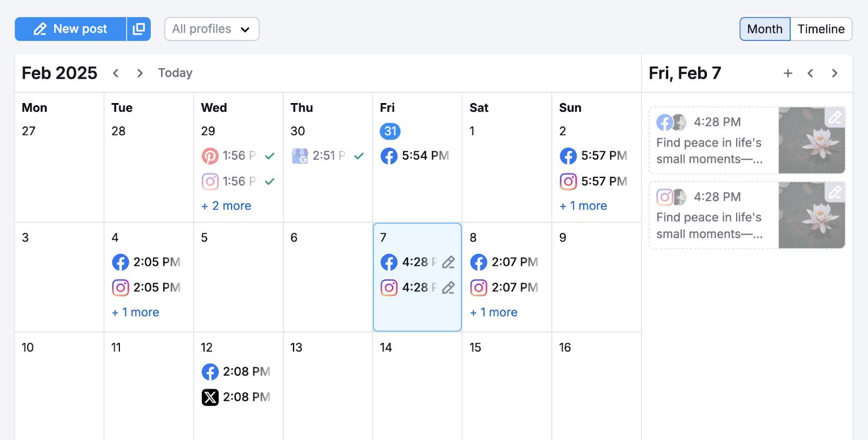Click the Feb 2025 month heading
This screenshot has width=868, height=440.
pos(60,73)
